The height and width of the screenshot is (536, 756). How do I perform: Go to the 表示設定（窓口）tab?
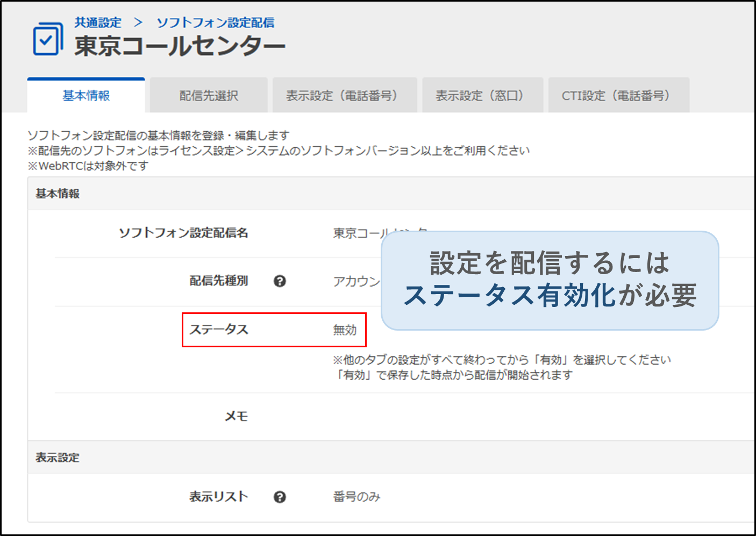point(482,96)
